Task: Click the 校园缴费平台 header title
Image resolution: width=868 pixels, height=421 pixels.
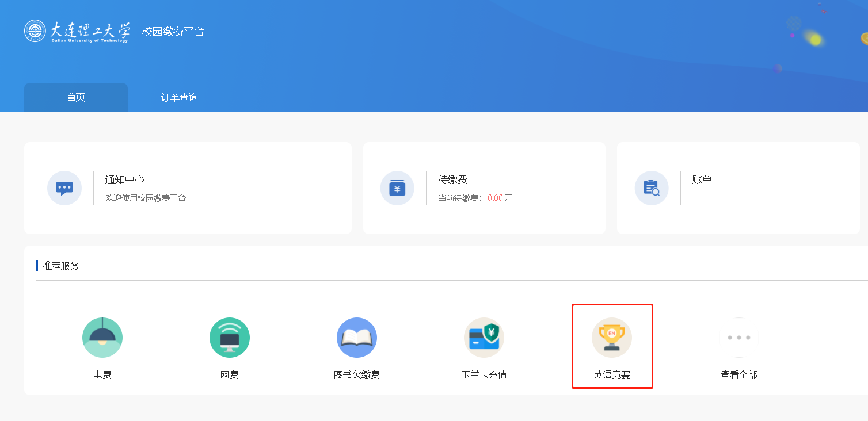Action: (x=173, y=32)
